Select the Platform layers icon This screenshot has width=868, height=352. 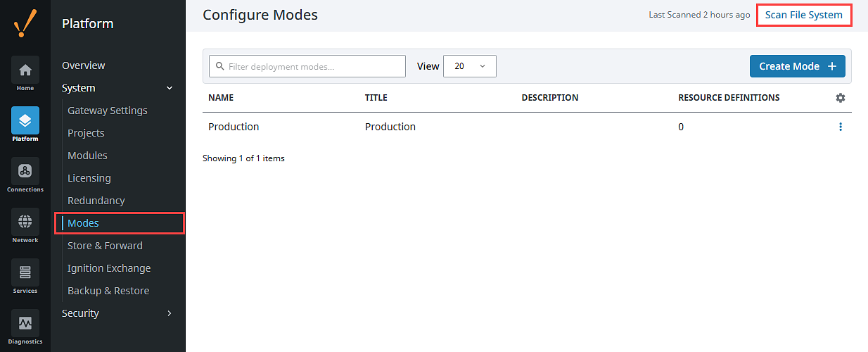[25, 120]
